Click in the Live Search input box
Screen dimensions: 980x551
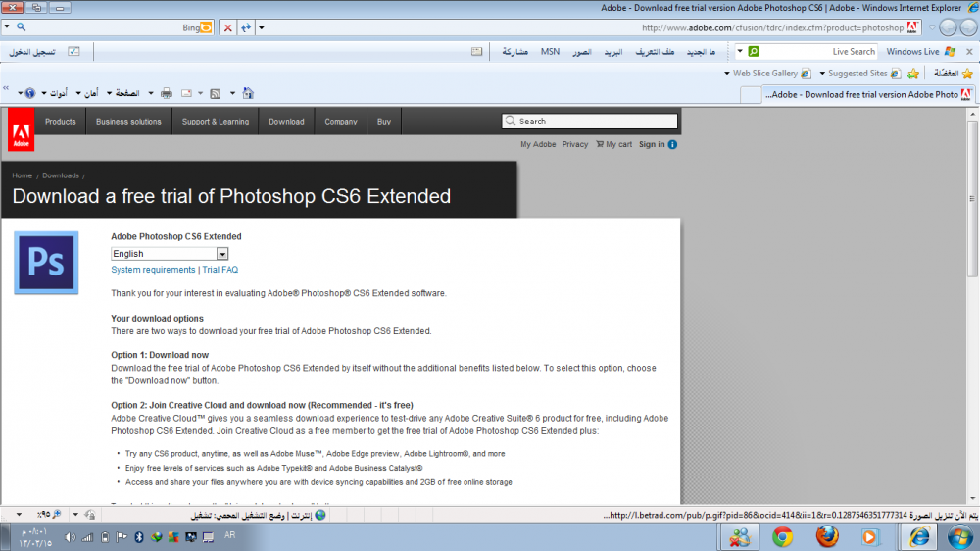point(818,51)
